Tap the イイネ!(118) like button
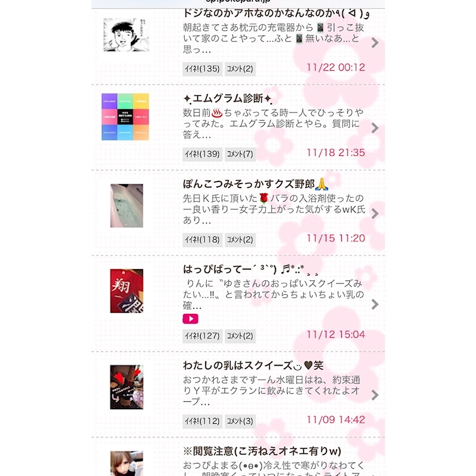This screenshot has width=476, height=476. (x=202, y=240)
